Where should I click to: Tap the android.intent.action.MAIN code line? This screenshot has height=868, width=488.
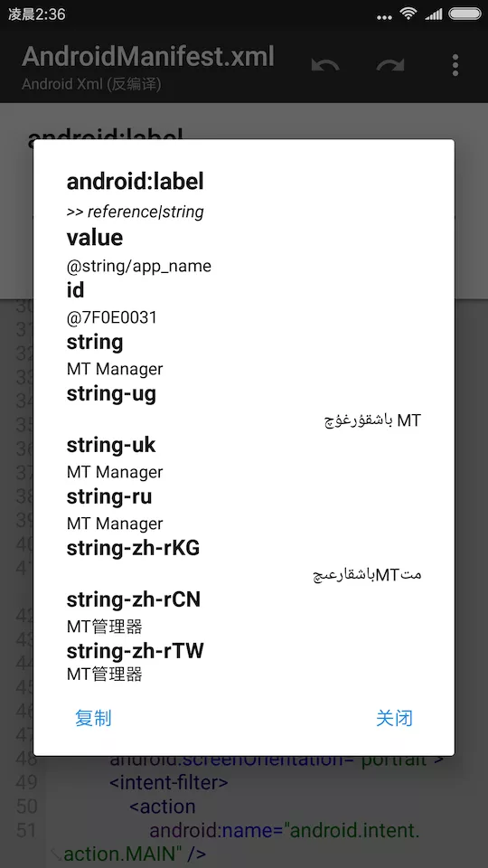(241, 842)
